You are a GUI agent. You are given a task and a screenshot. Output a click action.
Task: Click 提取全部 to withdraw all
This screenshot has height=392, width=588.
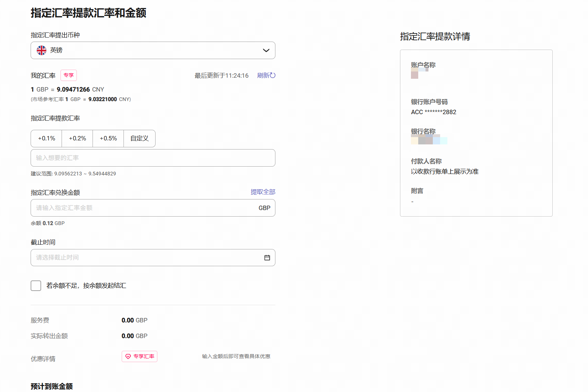tap(263, 192)
